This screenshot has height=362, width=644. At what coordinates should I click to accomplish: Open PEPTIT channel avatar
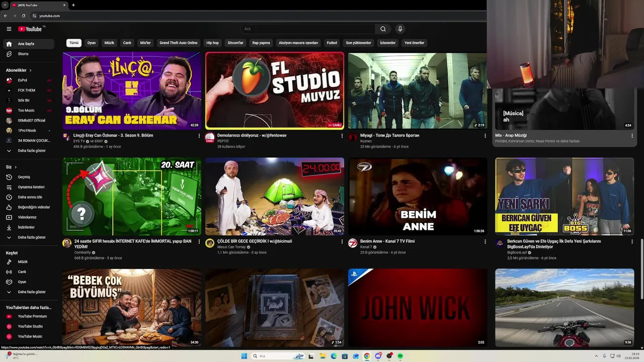[x=210, y=138]
